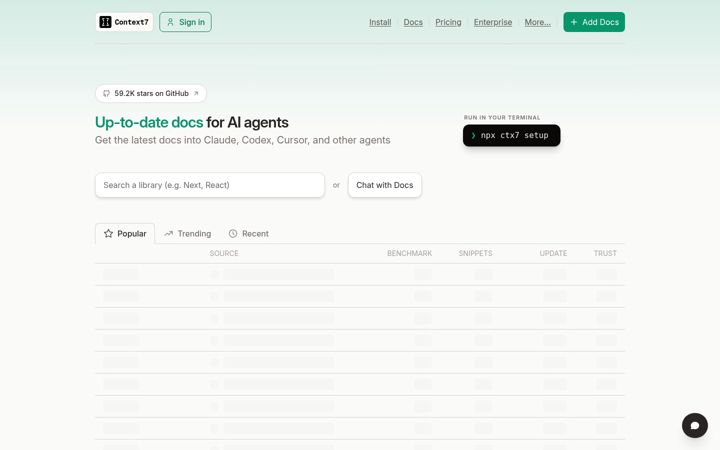Click the user icon in Sign in
720x450 pixels.
coord(170,22)
